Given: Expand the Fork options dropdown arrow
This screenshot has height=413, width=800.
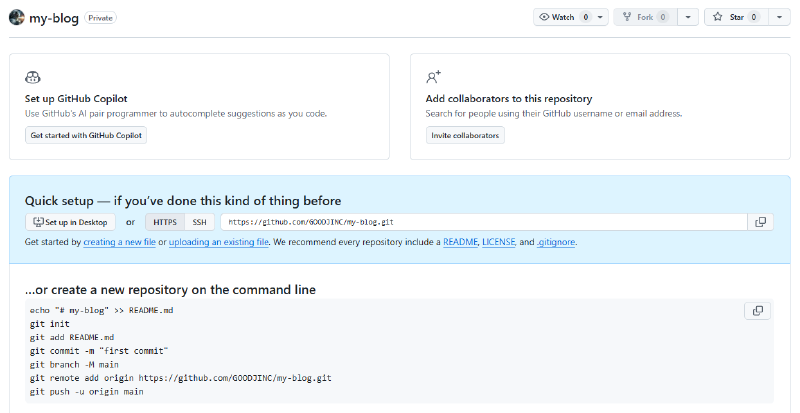Looking at the screenshot, I should [688, 17].
